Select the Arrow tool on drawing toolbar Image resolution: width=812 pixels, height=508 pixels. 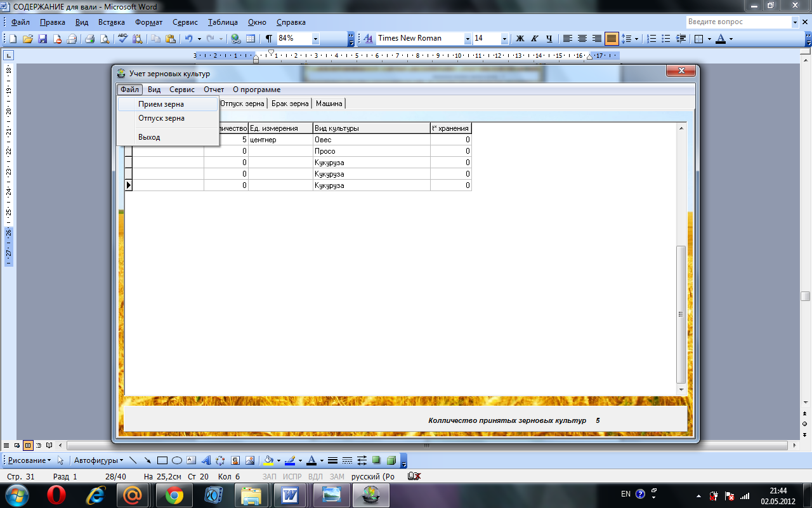[x=148, y=460]
